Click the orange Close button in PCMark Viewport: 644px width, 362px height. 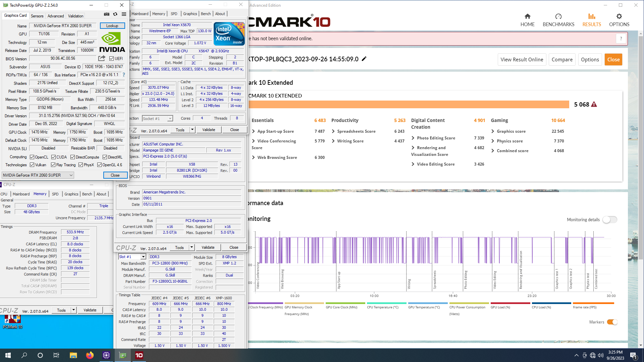(613, 60)
